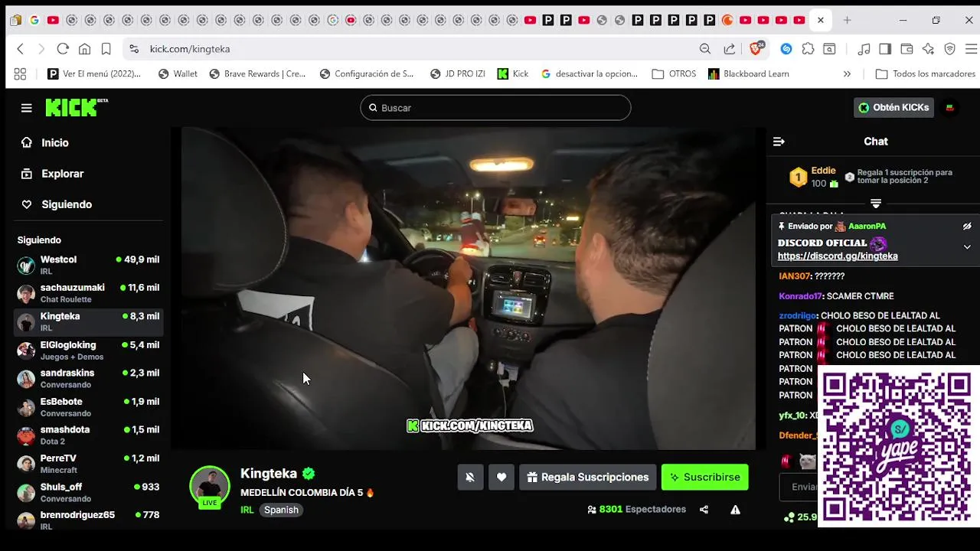Click the KICK logo
The image size is (980, 551).
(x=77, y=107)
